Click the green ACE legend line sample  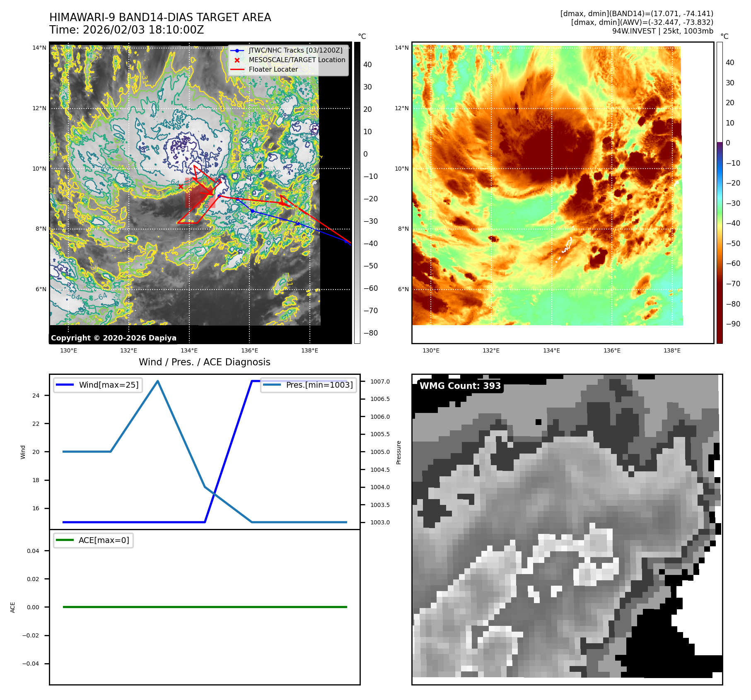[x=65, y=540]
